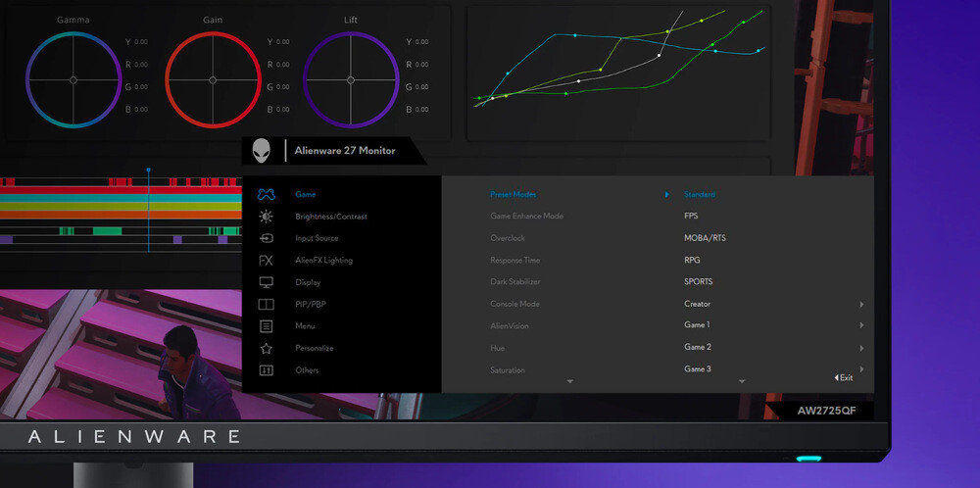Open the Preset Modes menu item
980x488 pixels.
pos(513,194)
